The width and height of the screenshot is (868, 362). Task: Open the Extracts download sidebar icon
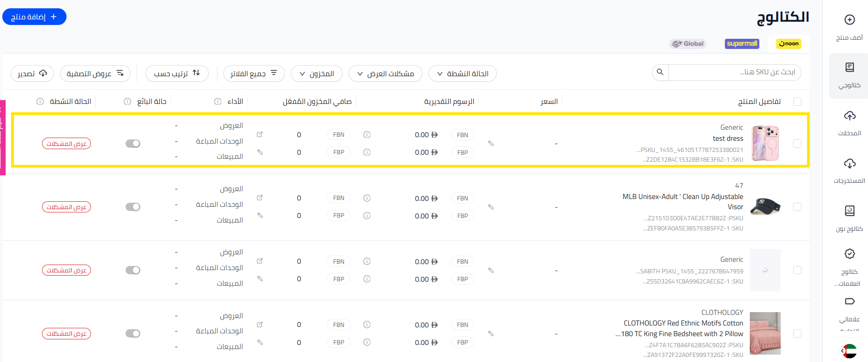pyautogui.click(x=849, y=163)
